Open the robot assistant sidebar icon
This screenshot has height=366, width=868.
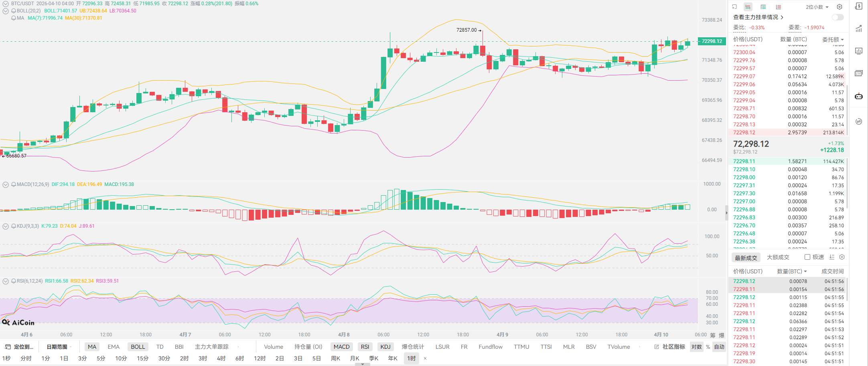pos(859,96)
